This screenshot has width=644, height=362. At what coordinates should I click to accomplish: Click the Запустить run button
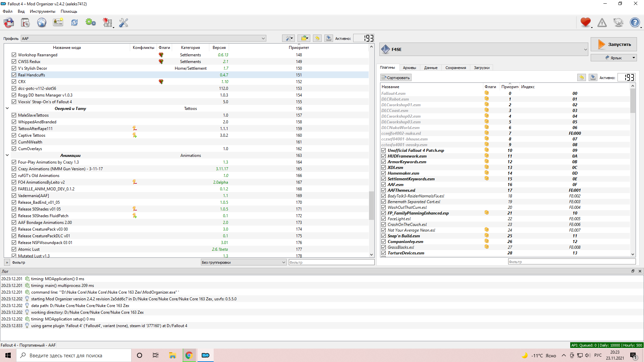(x=613, y=44)
